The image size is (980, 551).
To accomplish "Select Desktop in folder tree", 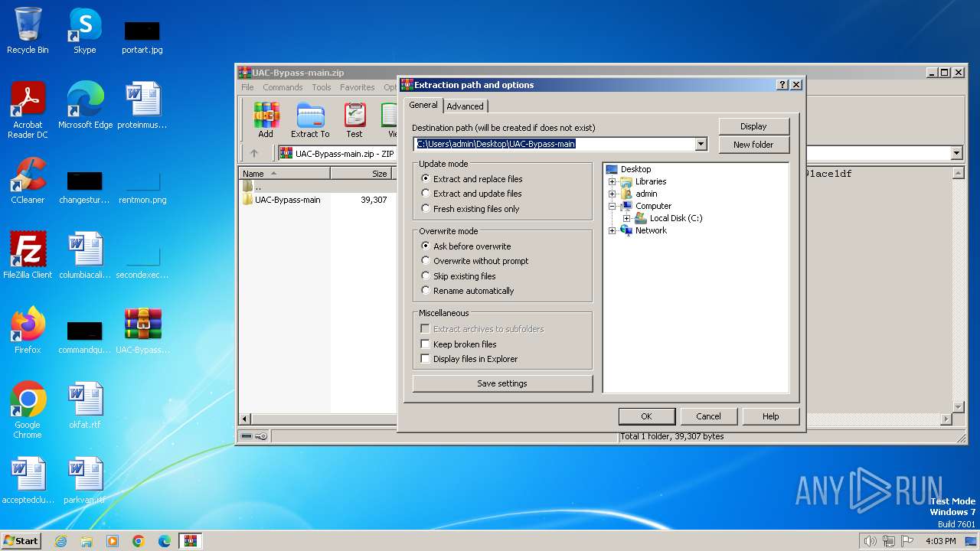I will (635, 169).
